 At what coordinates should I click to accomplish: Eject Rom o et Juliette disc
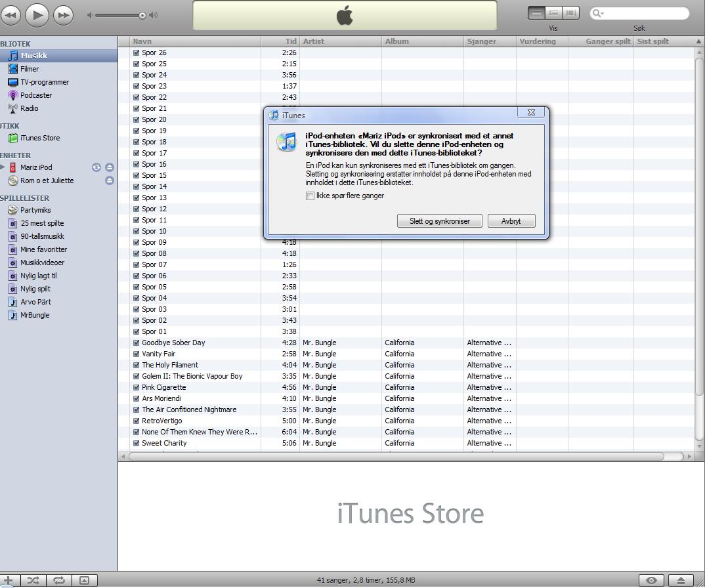click(109, 180)
